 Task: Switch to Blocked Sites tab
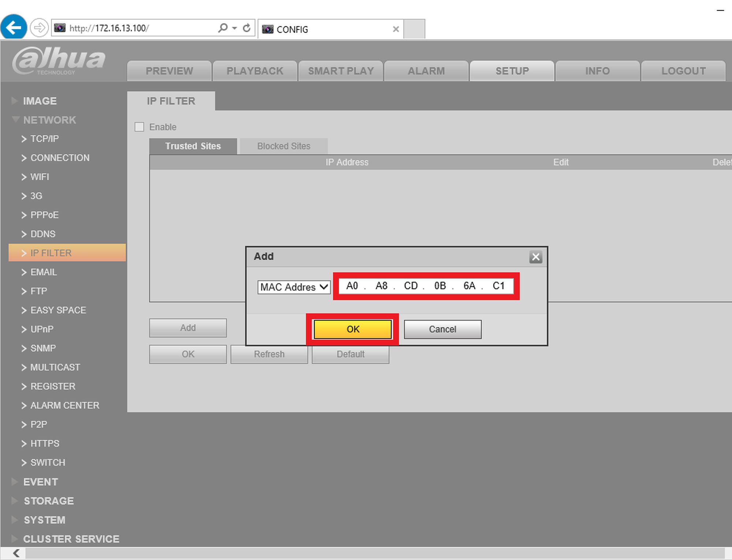click(284, 146)
